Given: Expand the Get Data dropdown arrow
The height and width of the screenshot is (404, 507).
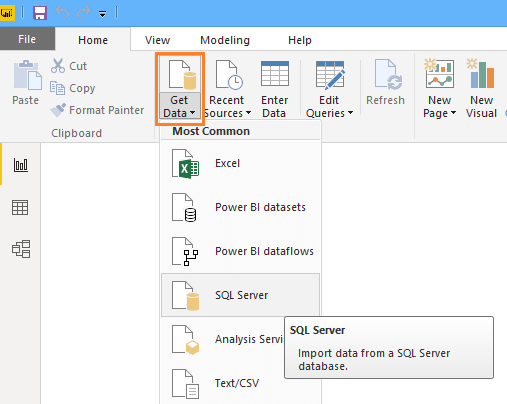Looking at the screenshot, I should [x=192, y=113].
